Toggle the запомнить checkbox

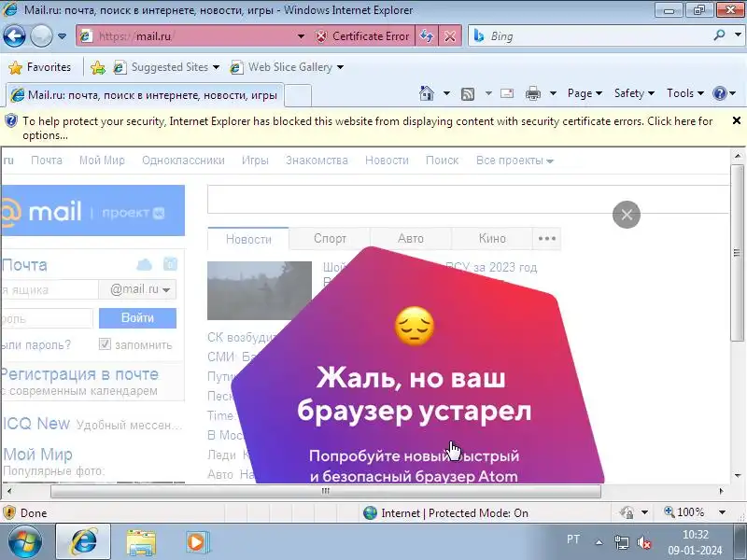[x=105, y=343]
